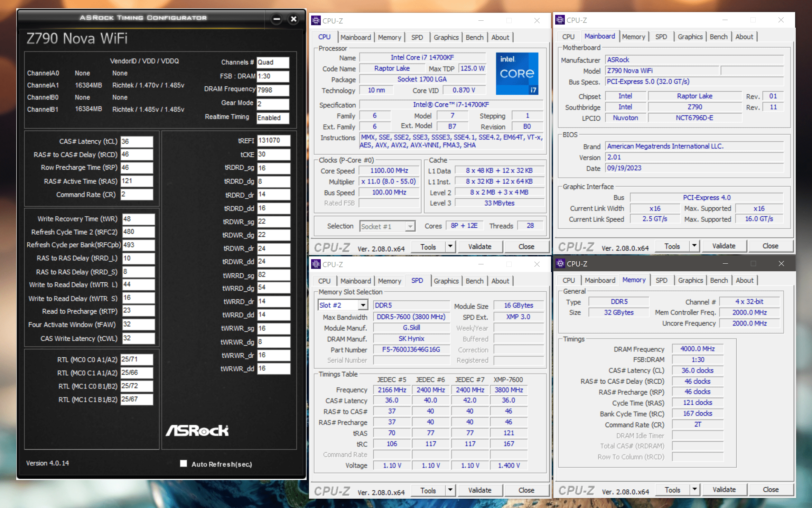Select the SPD tab in the Memory CPU-Z window

click(x=661, y=280)
